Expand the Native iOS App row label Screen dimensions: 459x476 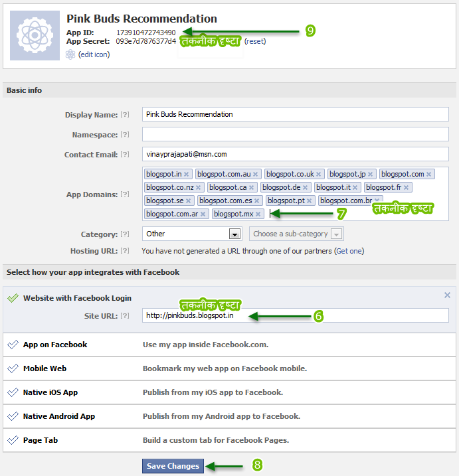click(50, 392)
